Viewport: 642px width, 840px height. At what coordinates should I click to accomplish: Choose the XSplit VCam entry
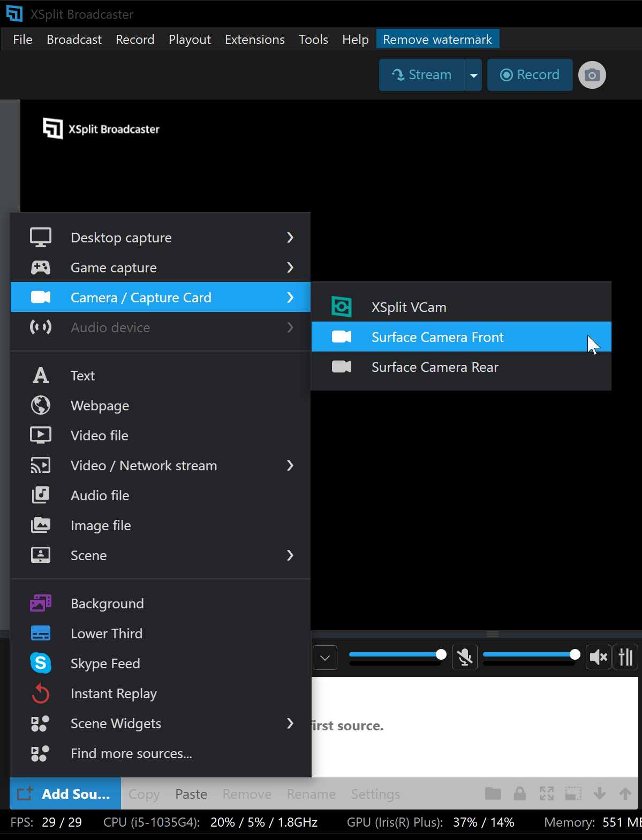pos(461,307)
